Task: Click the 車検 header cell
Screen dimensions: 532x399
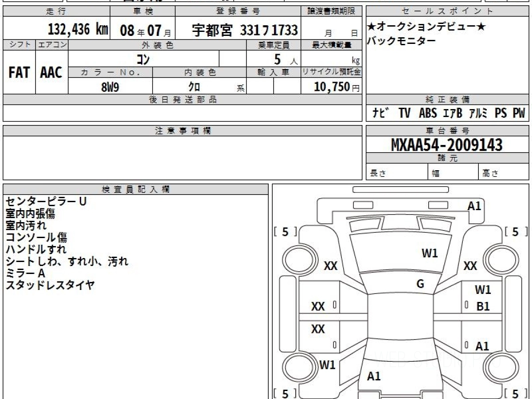Action: pyautogui.click(x=143, y=12)
